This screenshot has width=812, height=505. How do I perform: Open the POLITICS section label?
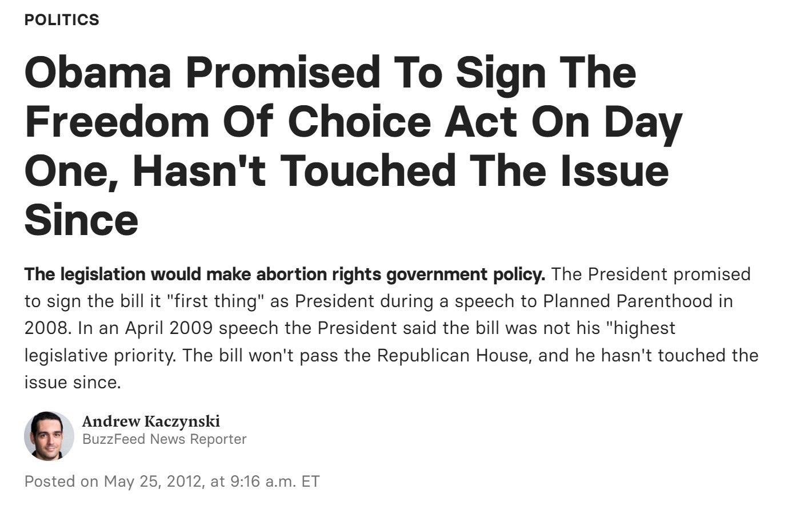point(62,20)
